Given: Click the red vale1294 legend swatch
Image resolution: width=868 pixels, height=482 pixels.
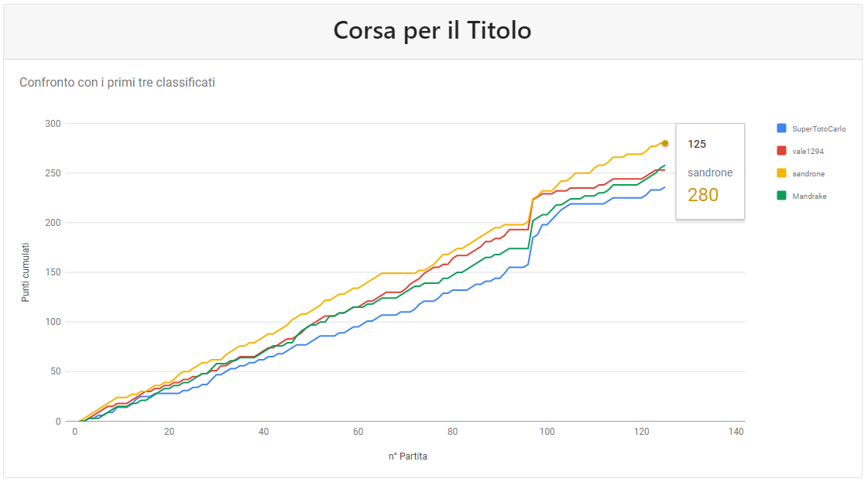Looking at the screenshot, I should (781, 151).
